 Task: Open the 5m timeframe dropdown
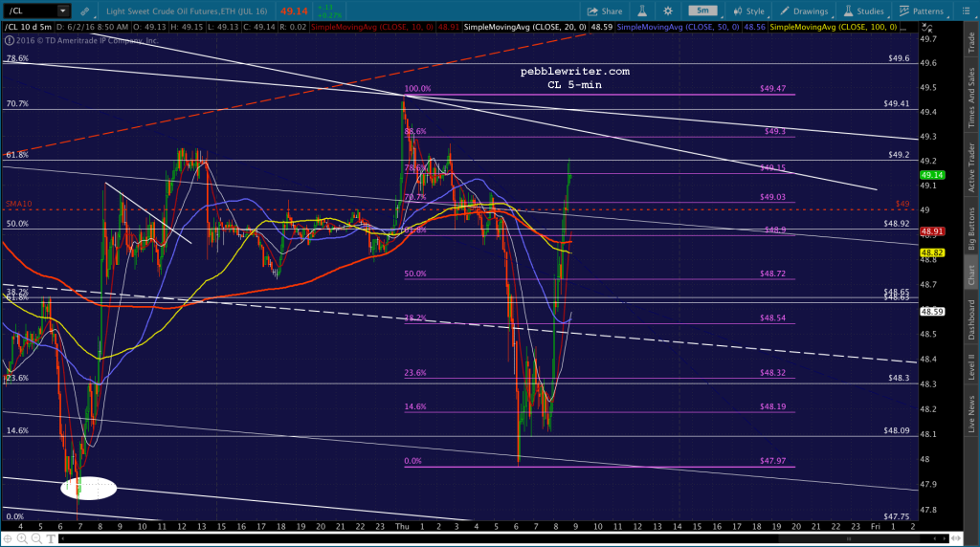coord(705,11)
